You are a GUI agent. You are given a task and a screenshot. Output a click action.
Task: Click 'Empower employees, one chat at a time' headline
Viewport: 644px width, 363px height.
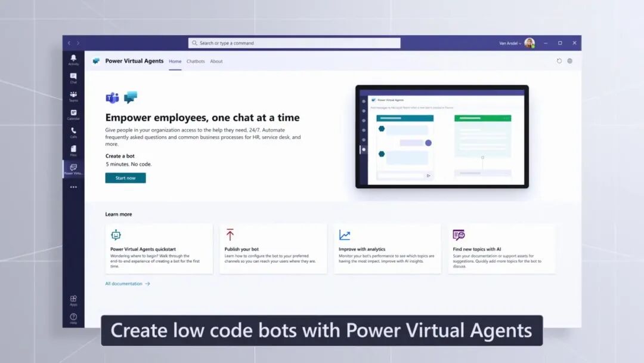203,118
